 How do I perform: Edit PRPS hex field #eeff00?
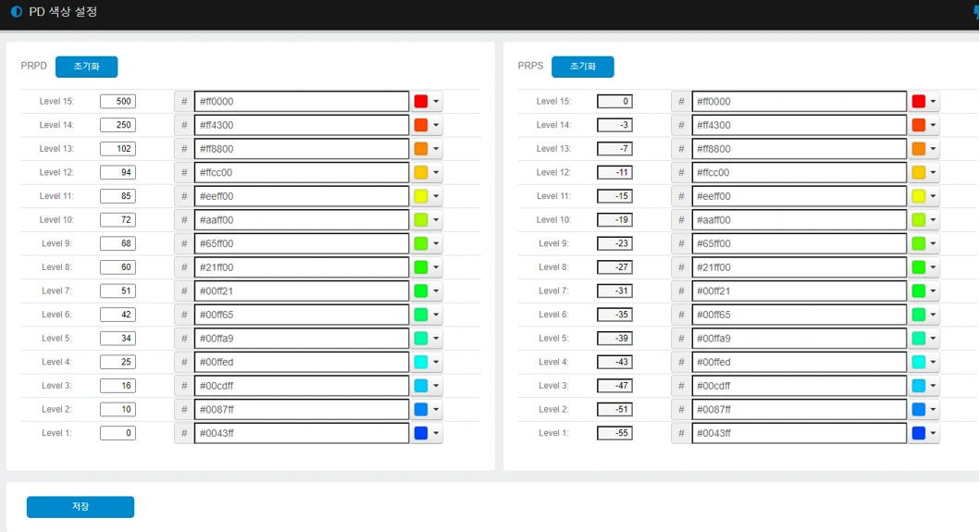[x=800, y=196]
